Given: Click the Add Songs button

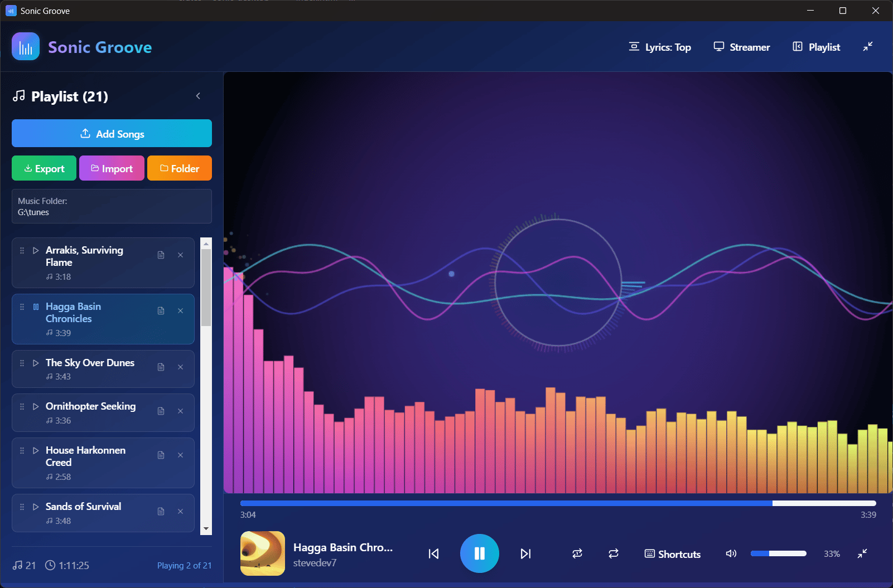Looking at the screenshot, I should pos(112,133).
